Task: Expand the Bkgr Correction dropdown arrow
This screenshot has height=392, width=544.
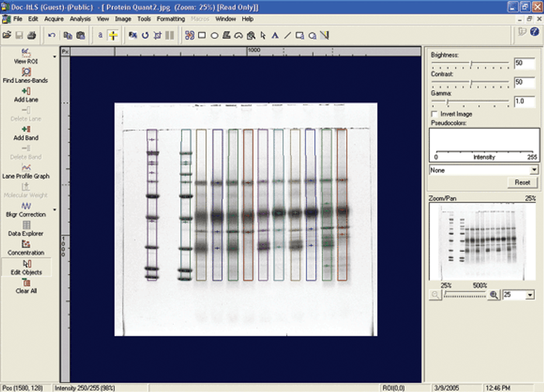Action: click(54, 210)
